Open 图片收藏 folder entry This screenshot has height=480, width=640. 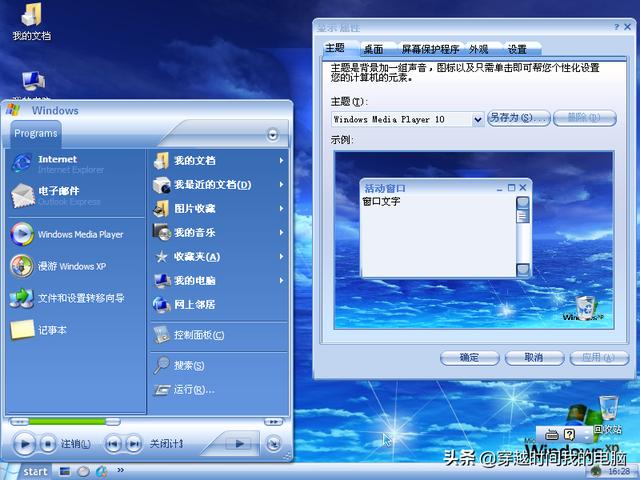tap(219, 209)
